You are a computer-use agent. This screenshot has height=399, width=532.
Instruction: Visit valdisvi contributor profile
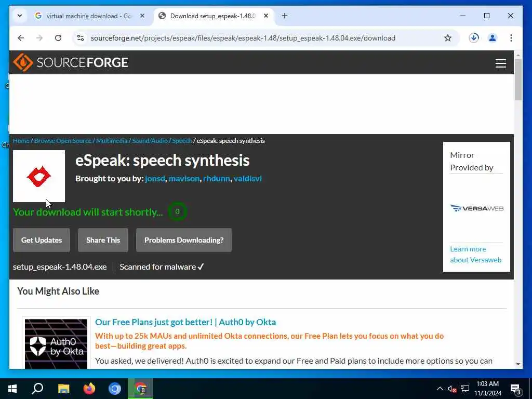click(248, 179)
